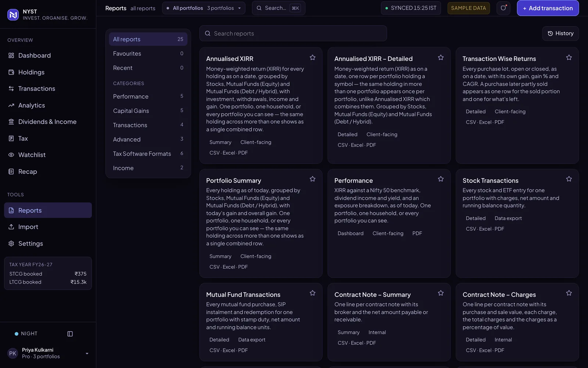Viewport: 588px width, 368px height.
Task: Select the Performance category
Action: point(148,96)
